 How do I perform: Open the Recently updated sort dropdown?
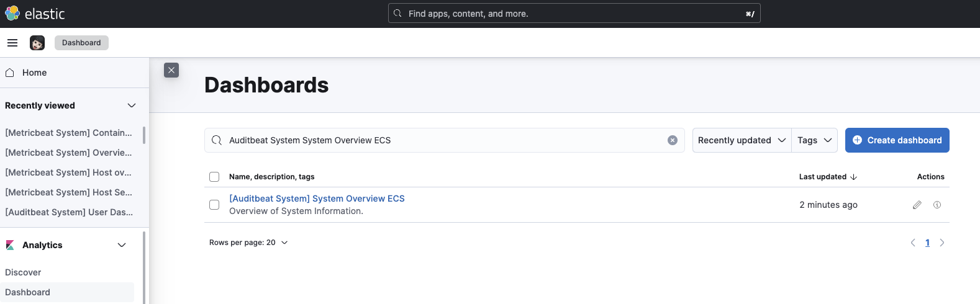(x=742, y=140)
